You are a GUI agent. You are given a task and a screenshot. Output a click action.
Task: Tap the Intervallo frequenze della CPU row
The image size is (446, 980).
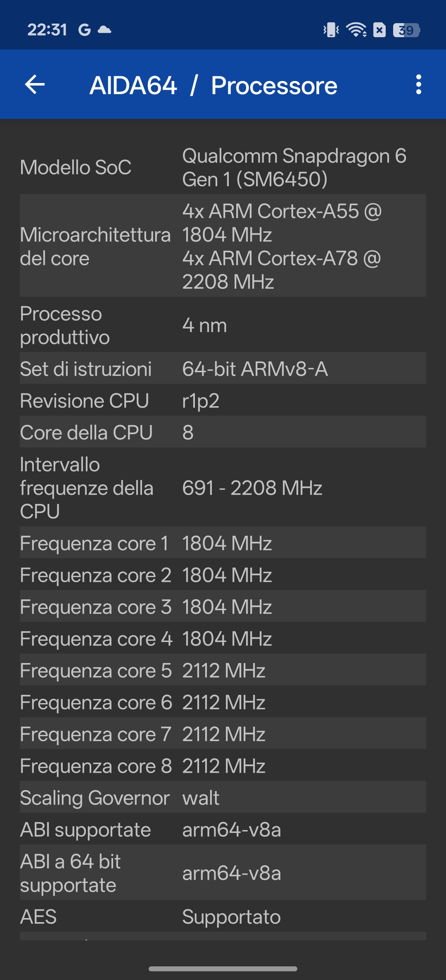[x=223, y=488]
